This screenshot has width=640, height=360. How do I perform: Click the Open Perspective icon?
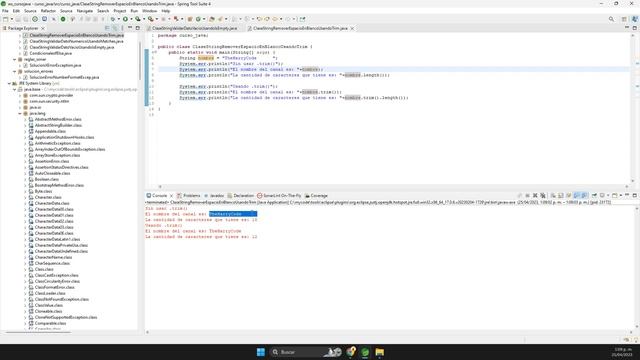624,19
